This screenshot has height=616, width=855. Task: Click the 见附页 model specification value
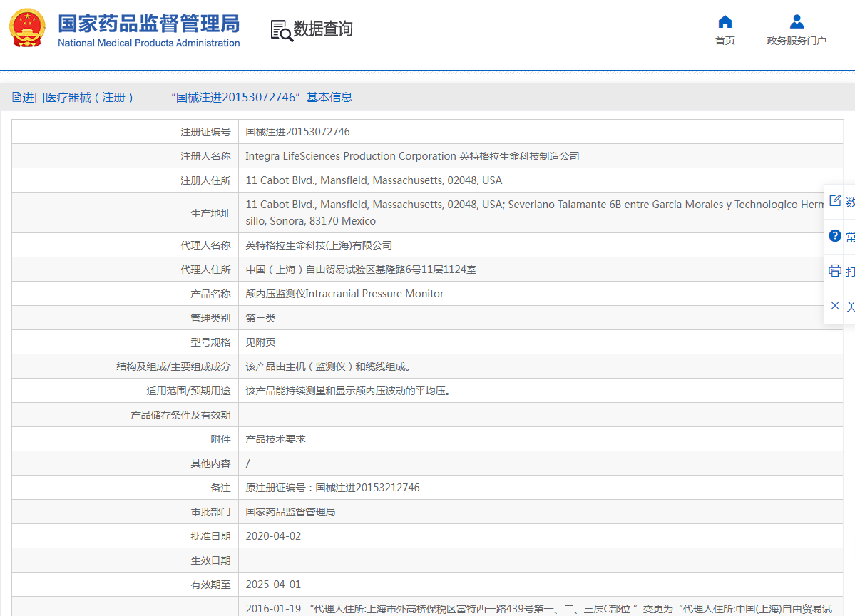(x=261, y=342)
